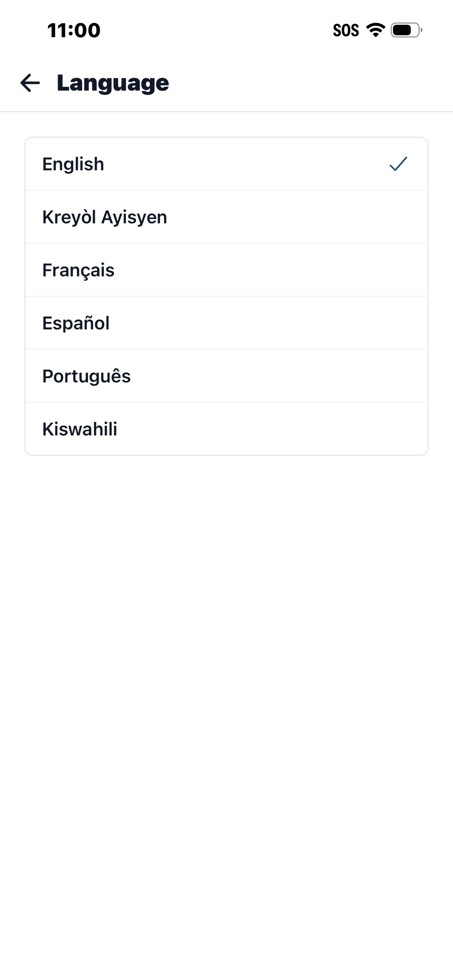Tap the SOS status indicator
This screenshot has width=453, height=980.
click(x=346, y=30)
